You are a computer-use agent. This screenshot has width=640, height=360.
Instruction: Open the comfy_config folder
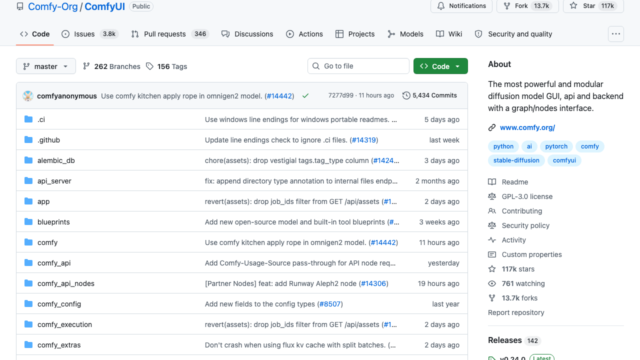59,304
